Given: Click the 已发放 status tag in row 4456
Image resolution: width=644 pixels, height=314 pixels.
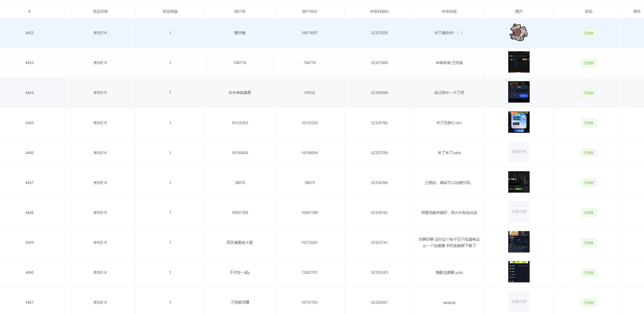Looking at the screenshot, I should click(589, 153).
